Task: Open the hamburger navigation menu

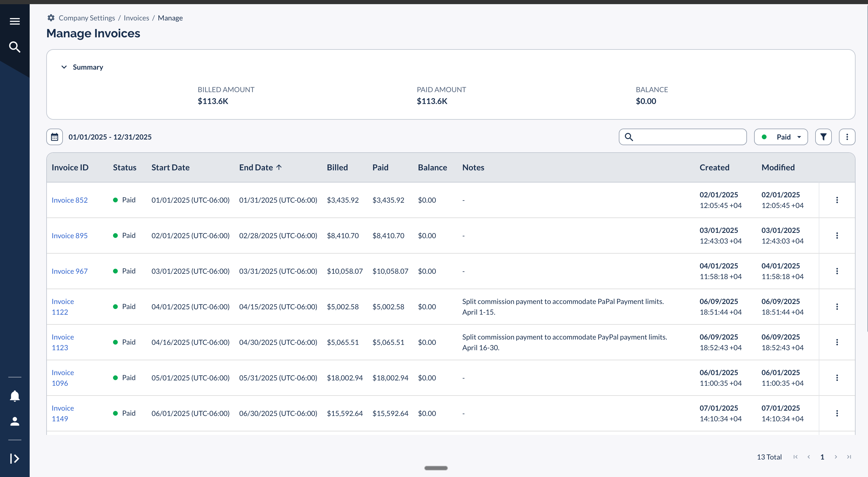Action: tap(15, 21)
